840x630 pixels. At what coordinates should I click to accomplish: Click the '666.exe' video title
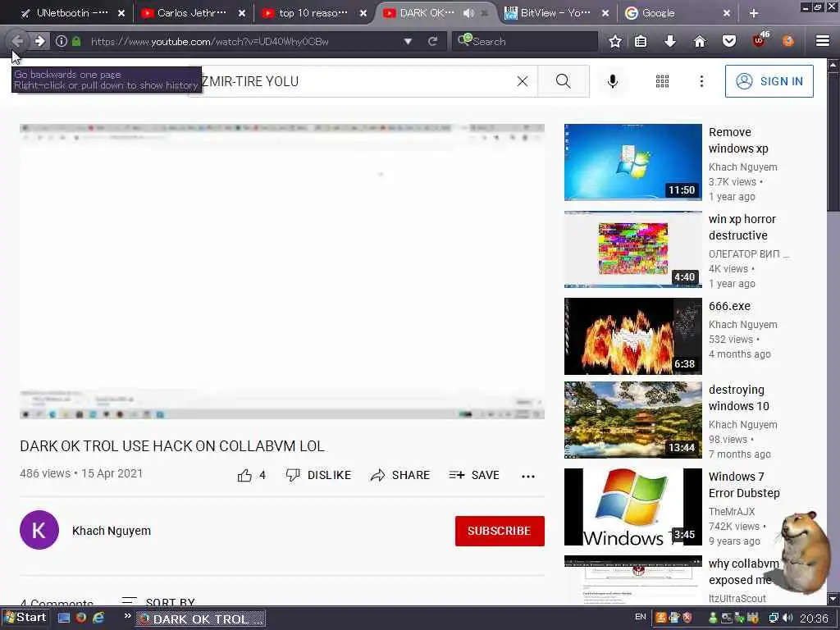tap(729, 306)
